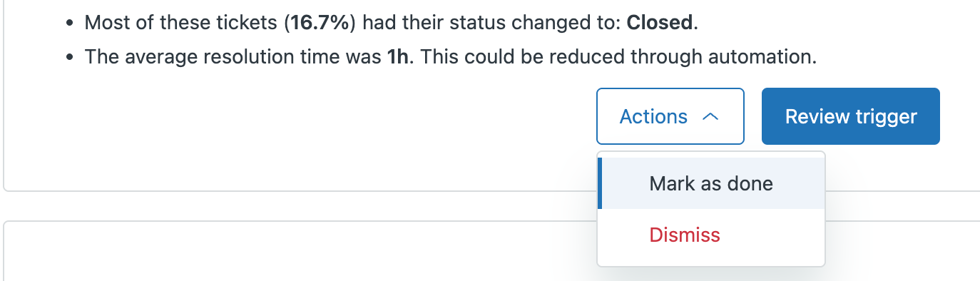The height and width of the screenshot is (281, 980).
Task: Click the Actions label text
Action: click(653, 116)
